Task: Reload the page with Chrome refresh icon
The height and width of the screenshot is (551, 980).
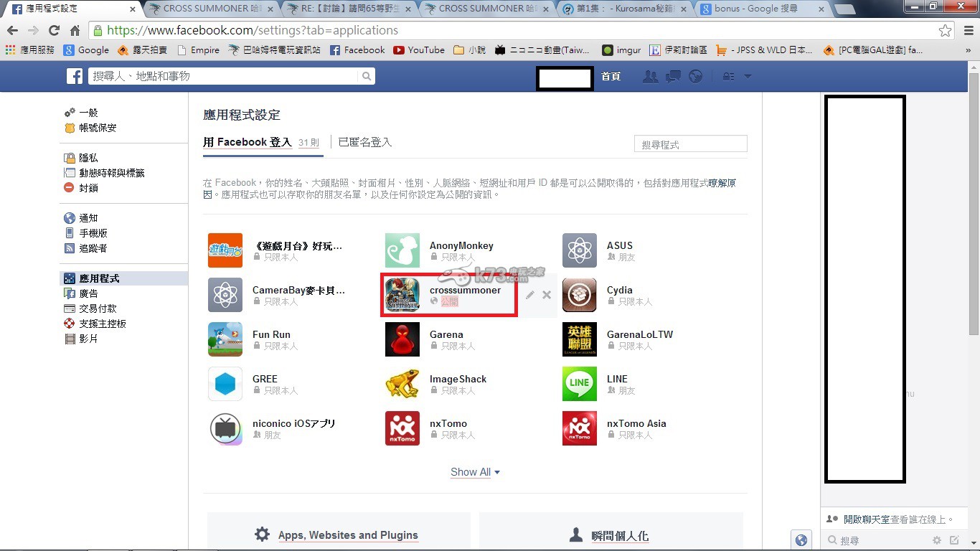Action: click(x=54, y=31)
